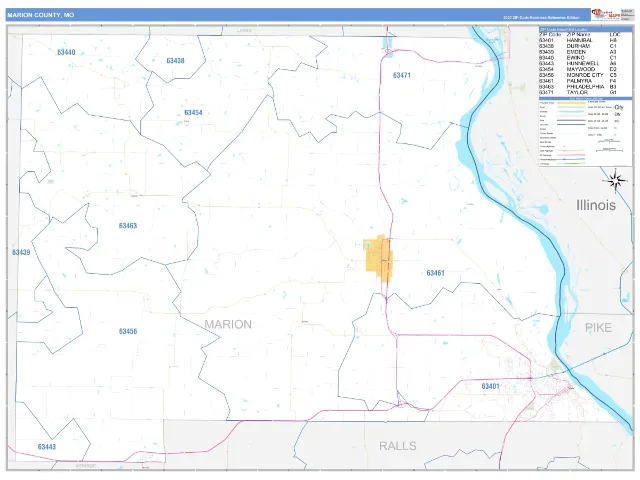
Task: Select the 63471 ZIP label on the map
Action: click(x=402, y=75)
